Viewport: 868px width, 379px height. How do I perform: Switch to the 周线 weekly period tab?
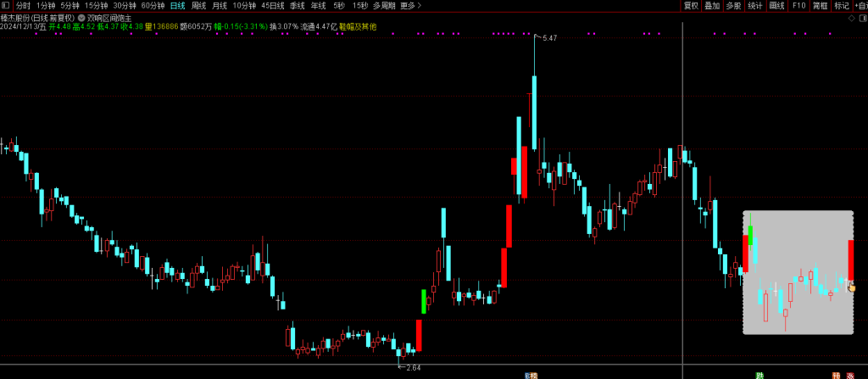(198, 5)
